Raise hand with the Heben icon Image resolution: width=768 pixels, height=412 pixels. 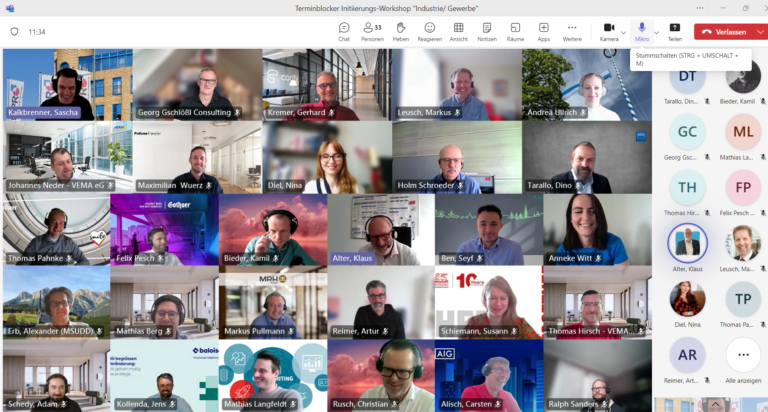(401, 32)
